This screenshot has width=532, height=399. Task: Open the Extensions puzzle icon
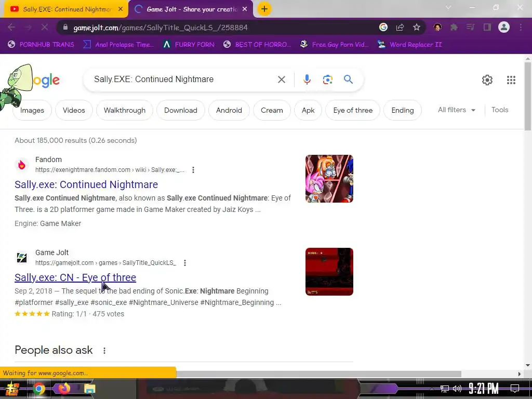(454, 27)
